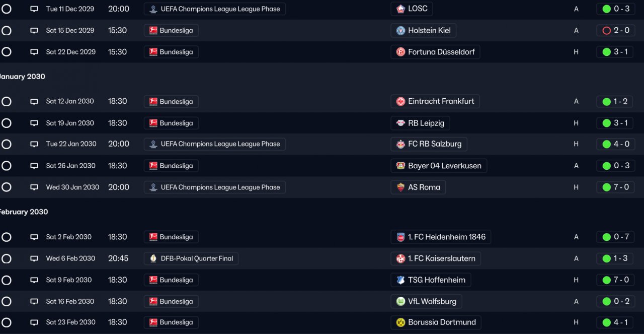The height and width of the screenshot is (334, 644).
Task: Click the LOSC club crest icon
Action: (x=400, y=9)
